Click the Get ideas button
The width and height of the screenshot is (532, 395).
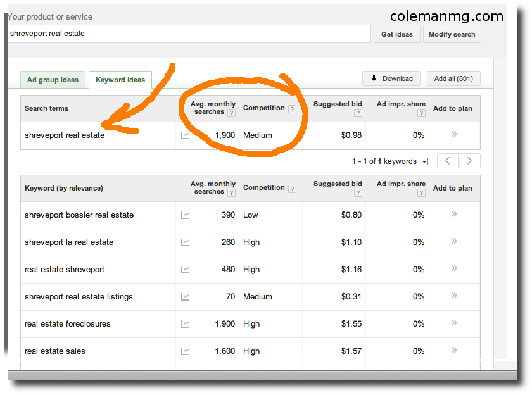397,34
